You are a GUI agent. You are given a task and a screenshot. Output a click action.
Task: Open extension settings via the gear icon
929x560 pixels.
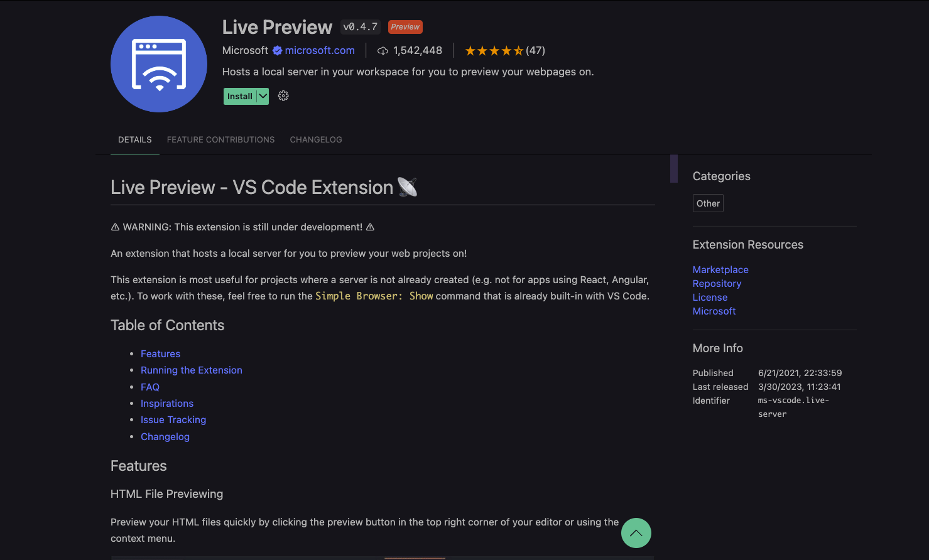(x=283, y=95)
